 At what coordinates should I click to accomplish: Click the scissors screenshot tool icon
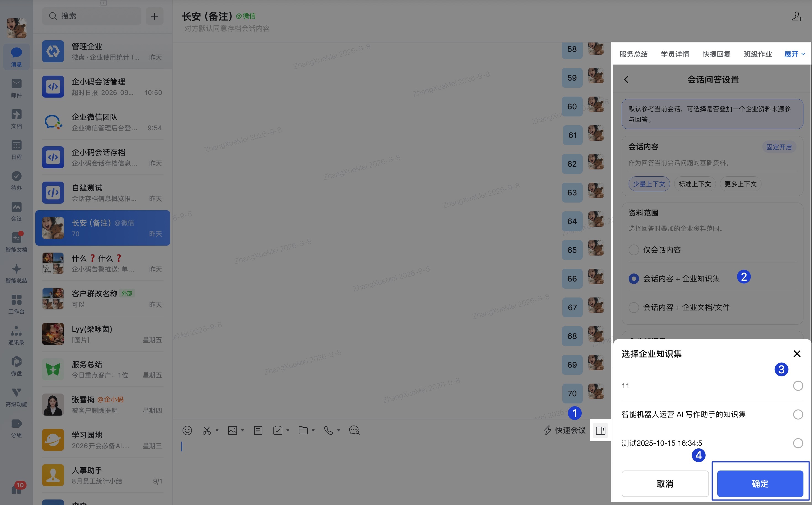point(207,430)
